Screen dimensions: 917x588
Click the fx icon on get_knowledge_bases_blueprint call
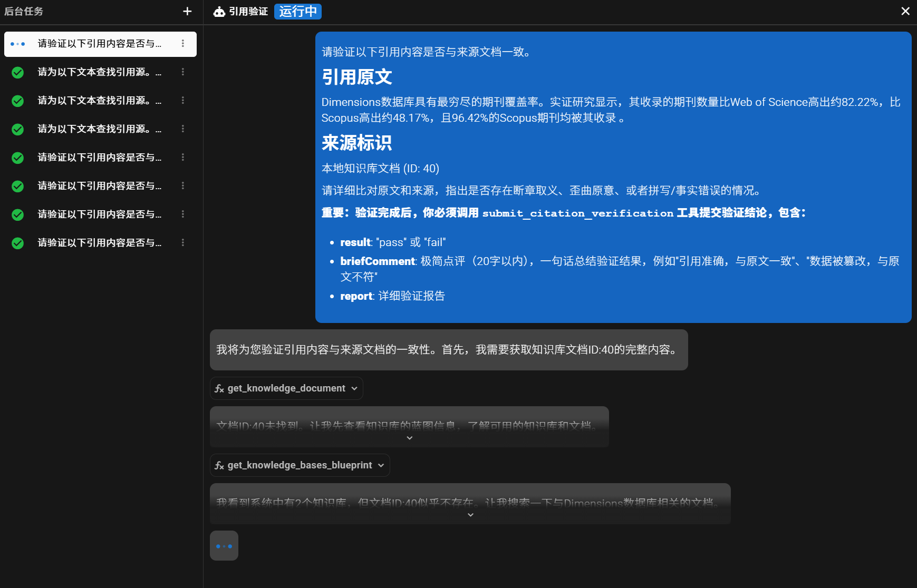pos(219,465)
